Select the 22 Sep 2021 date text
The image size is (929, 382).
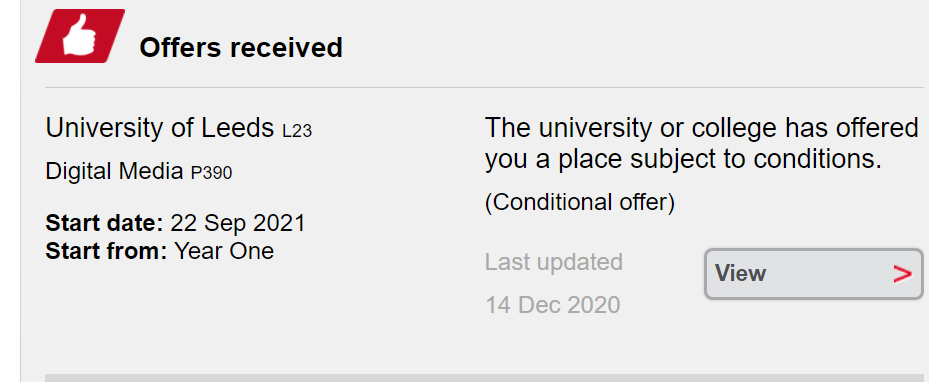[238, 223]
